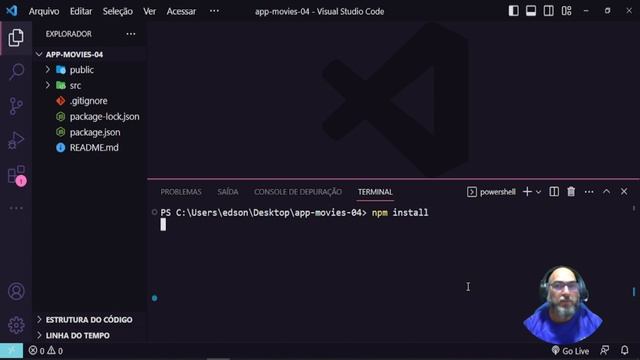Viewport: 640px width, 360px height.
Task: Open terminal launch profile dropdown arrow
Action: pos(538,192)
